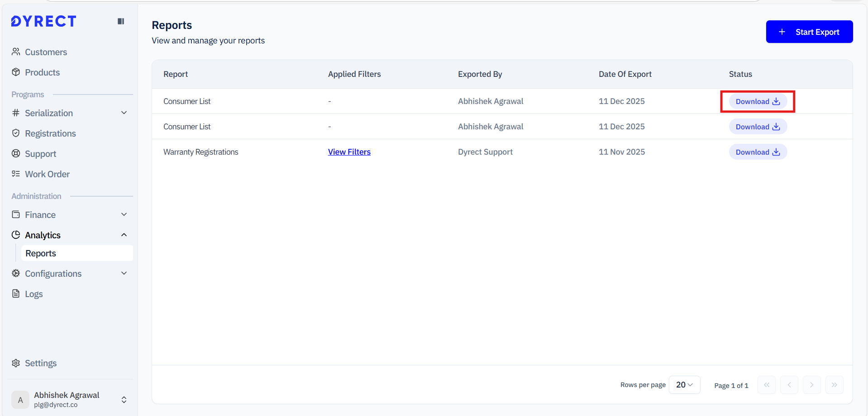Image resolution: width=868 pixels, height=416 pixels.
Task: Open the Logs document icon
Action: tap(16, 294)
